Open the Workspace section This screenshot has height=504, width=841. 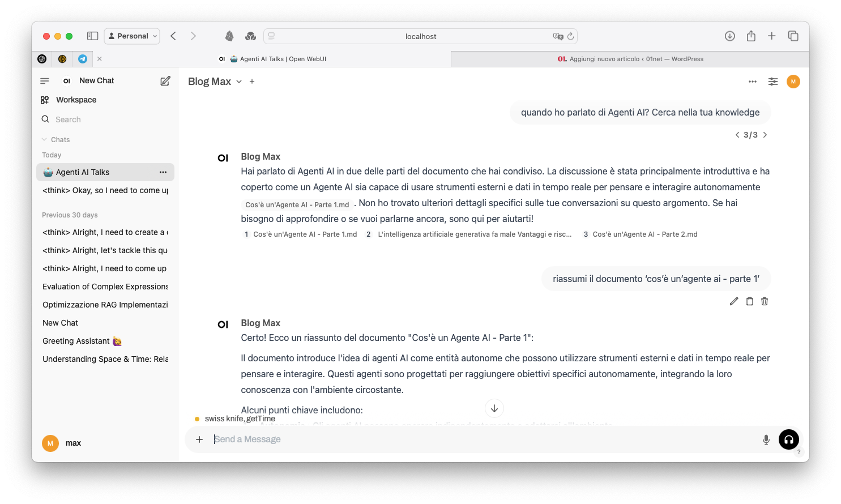click(76, 100)
